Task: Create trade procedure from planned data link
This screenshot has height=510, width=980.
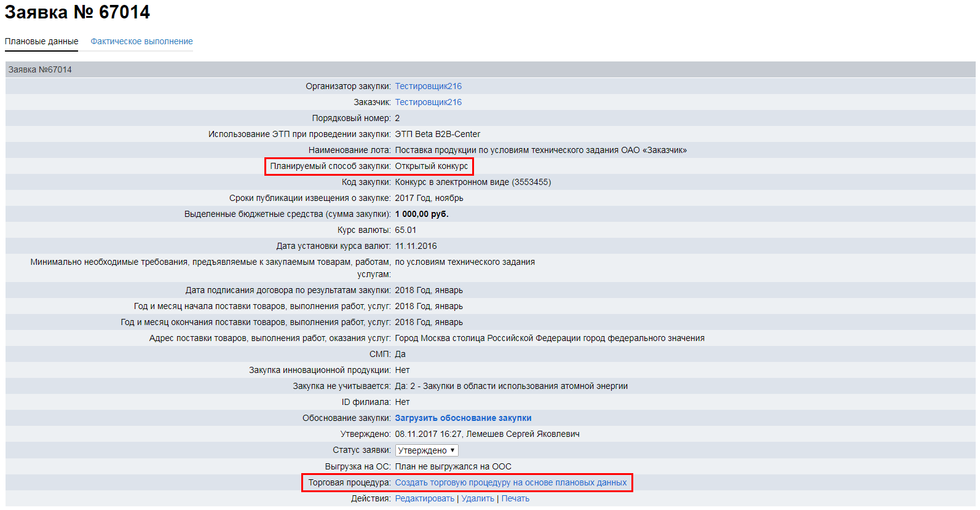Action: [x=510, y=482]
